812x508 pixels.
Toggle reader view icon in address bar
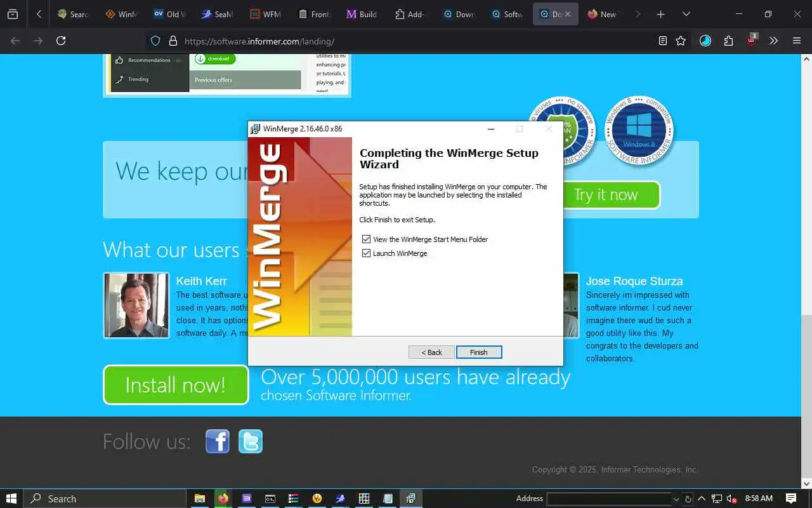point(662,41)
